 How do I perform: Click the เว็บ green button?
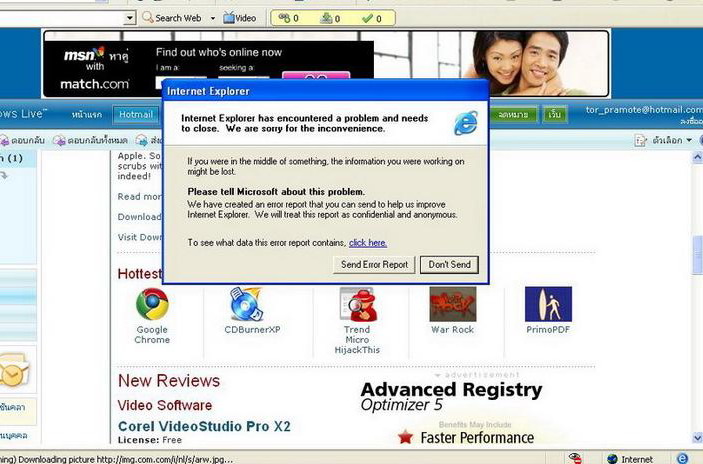555,115
